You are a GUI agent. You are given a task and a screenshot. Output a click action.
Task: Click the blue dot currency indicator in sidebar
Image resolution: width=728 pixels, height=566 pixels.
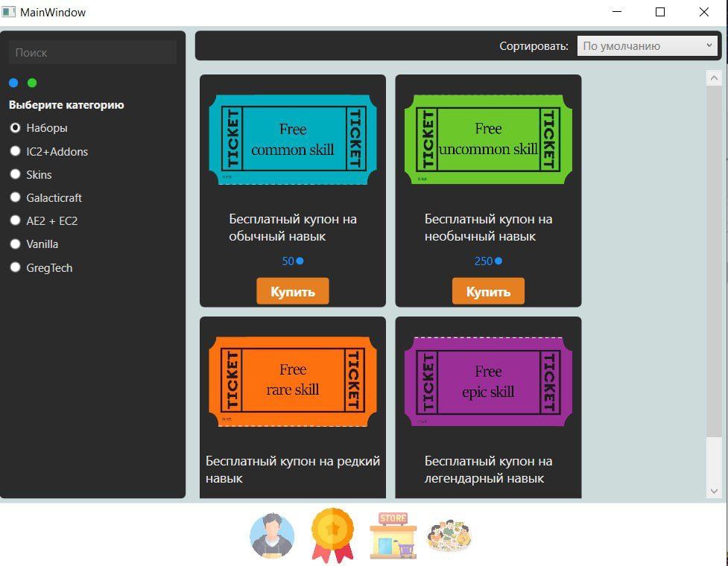point(13,83)
